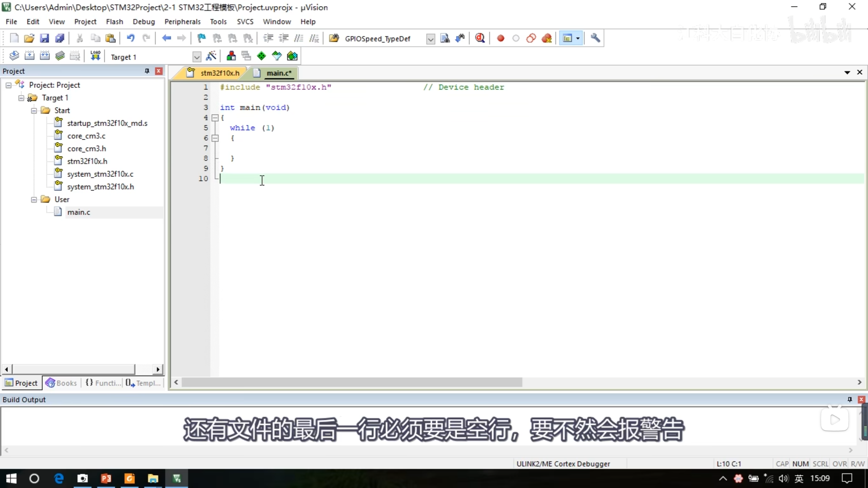Collapse the Start folder group

(34, 110)
